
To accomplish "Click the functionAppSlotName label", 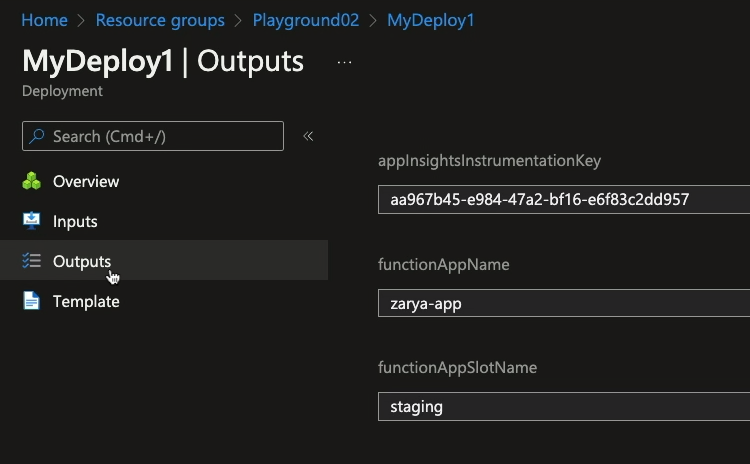I will pyautogui.click(x=457, y=367).
